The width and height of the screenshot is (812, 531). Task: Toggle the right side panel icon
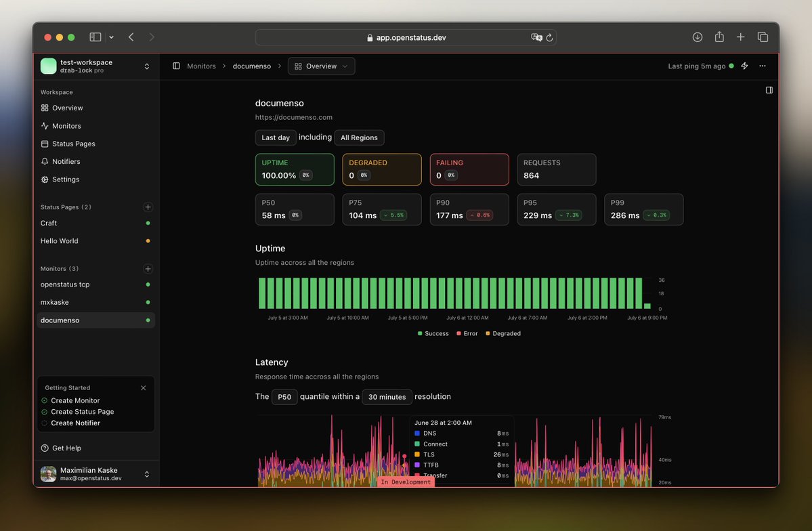pos(769,90)
